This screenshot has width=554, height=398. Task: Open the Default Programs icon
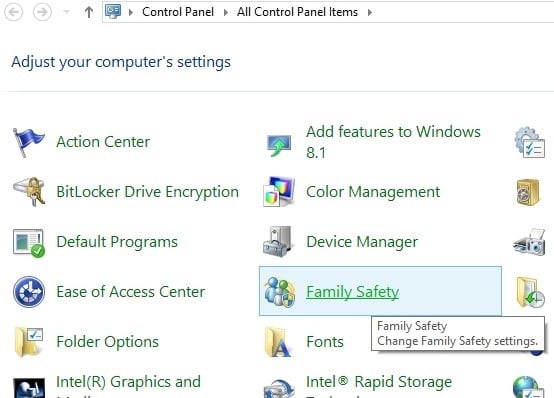(x=29, y=242)
